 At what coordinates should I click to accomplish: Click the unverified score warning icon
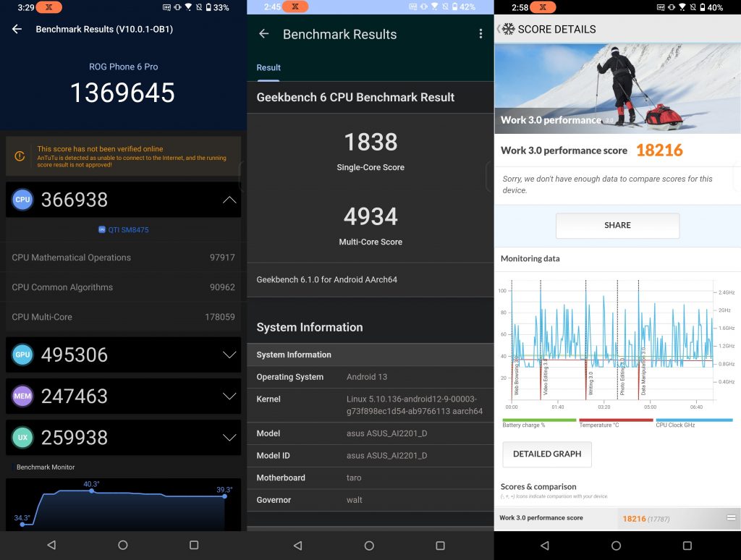coord(20,156)
